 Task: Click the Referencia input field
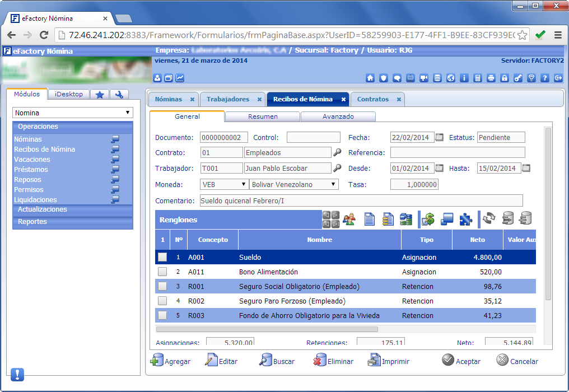click(458, 152)
